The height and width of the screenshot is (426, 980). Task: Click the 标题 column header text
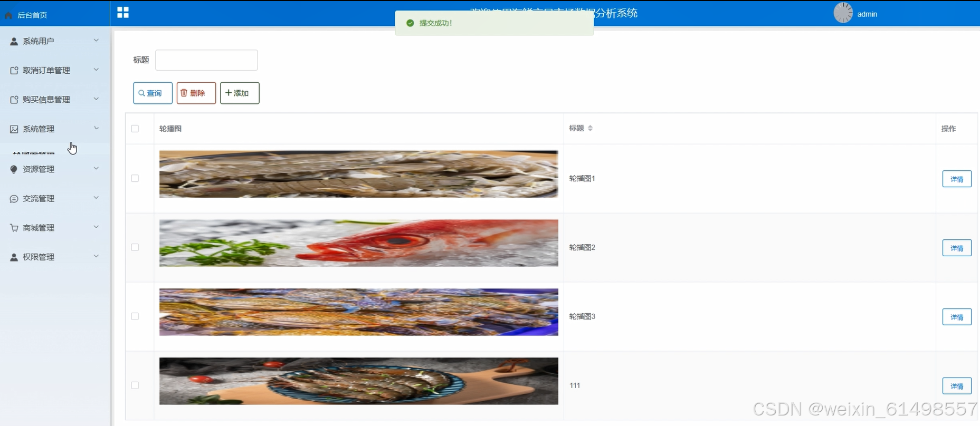pyautogui.click(x=576, y=128)
